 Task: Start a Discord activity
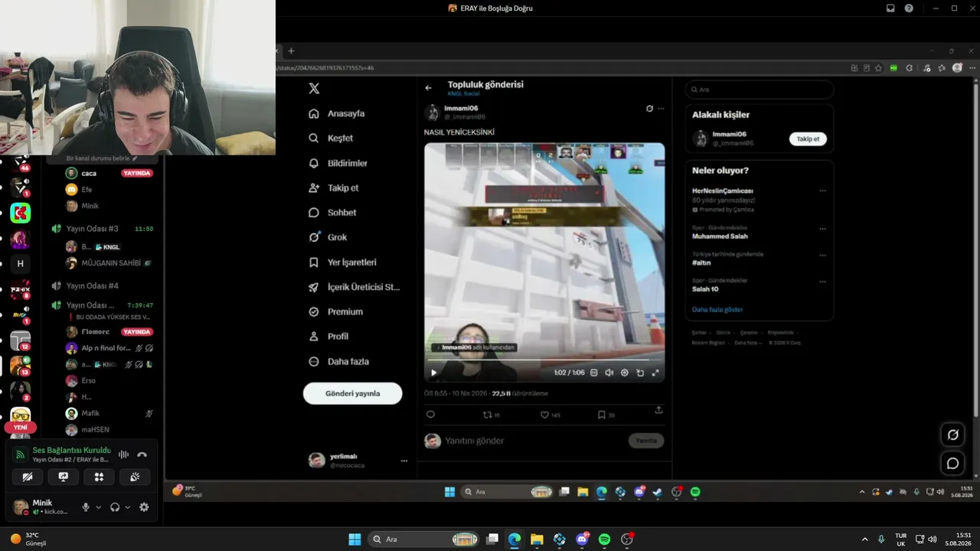pos(99,477)
